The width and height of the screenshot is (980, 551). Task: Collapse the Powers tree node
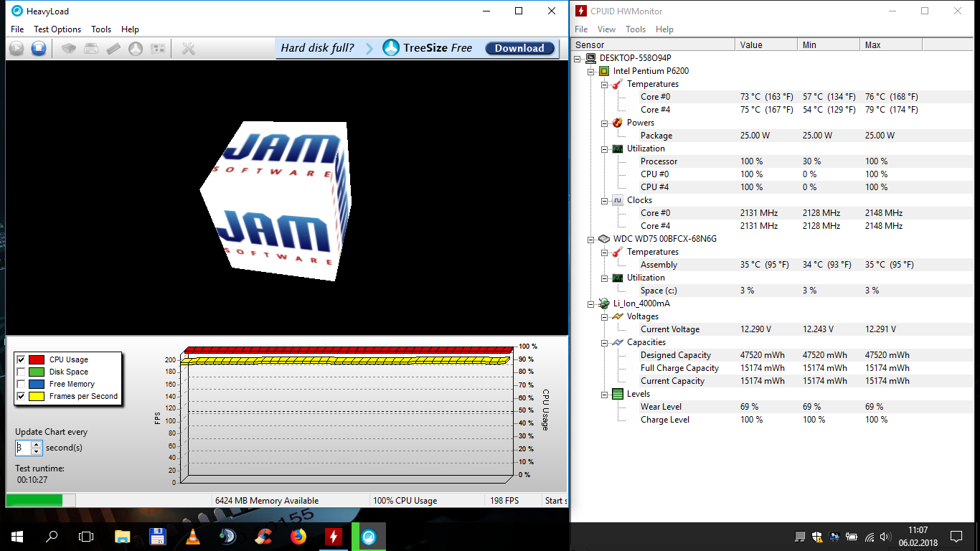coord(604,123)
